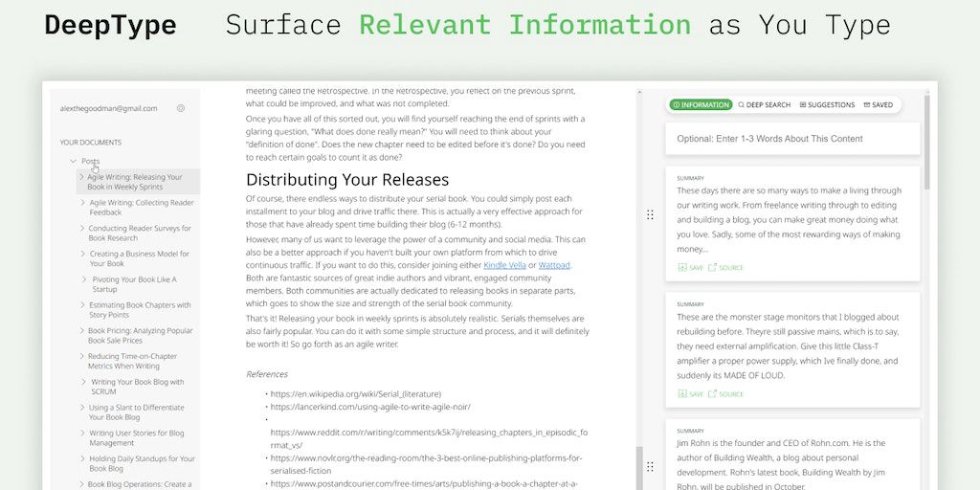Follow the Wattpad link

click(554, 265)
